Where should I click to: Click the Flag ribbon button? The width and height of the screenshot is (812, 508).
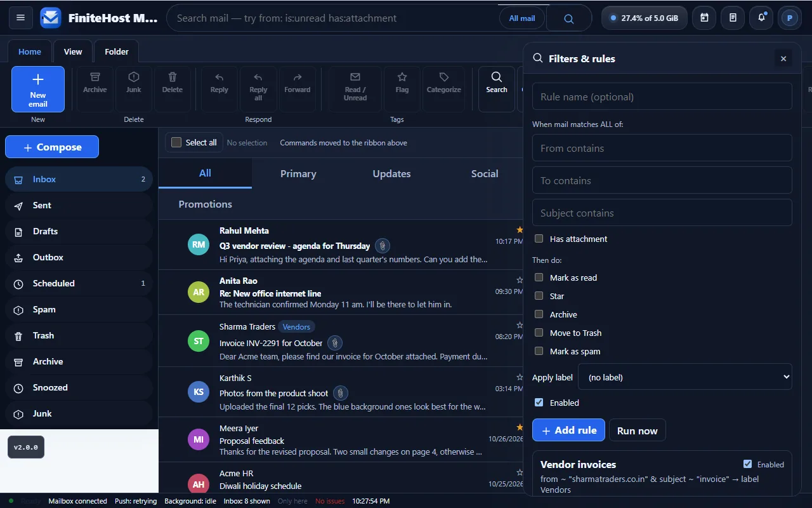tap(402, 89)
